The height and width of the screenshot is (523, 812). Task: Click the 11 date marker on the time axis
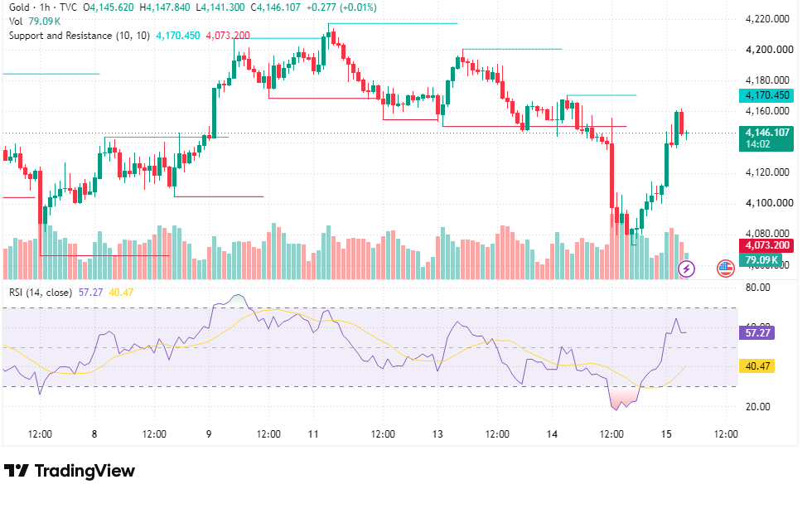pyautogui.click(x=313, y=434)
